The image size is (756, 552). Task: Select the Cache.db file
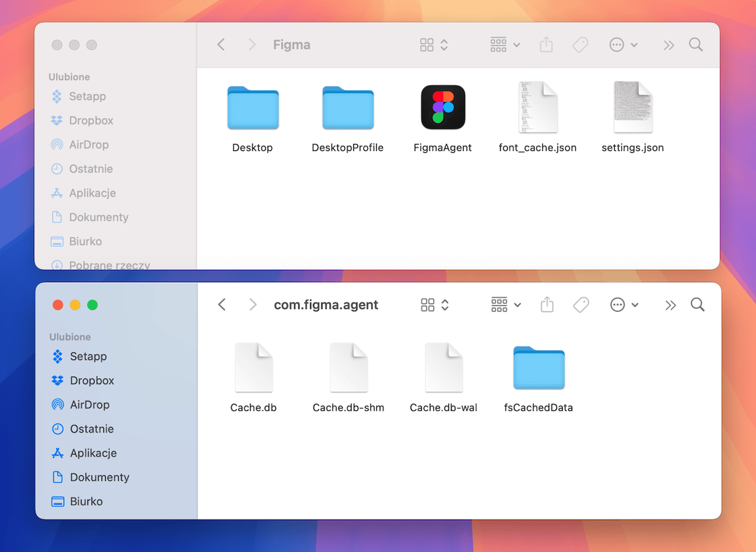pos(253,368)
